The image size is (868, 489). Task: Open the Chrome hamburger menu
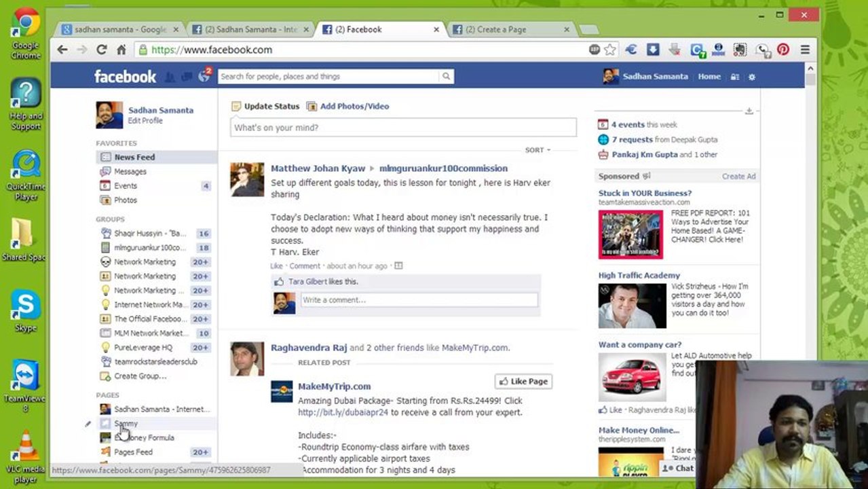pyautogui.click(x=805, y=50)
